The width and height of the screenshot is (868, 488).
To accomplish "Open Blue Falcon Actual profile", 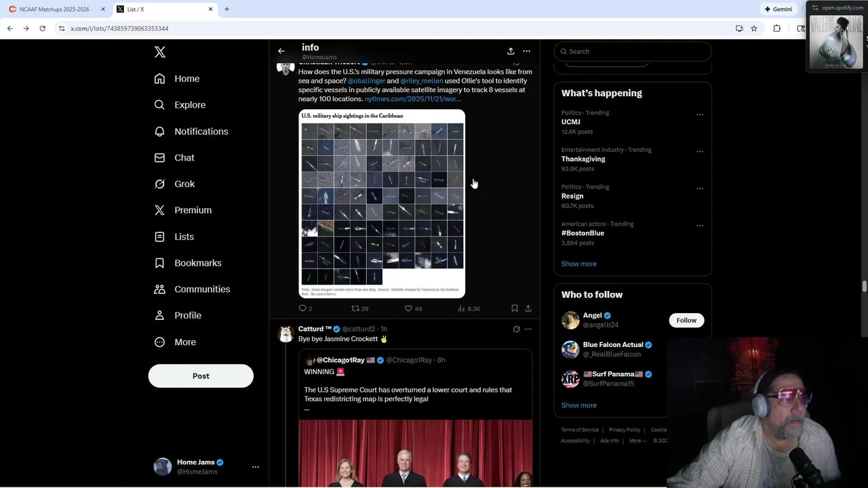I will 613,345.
